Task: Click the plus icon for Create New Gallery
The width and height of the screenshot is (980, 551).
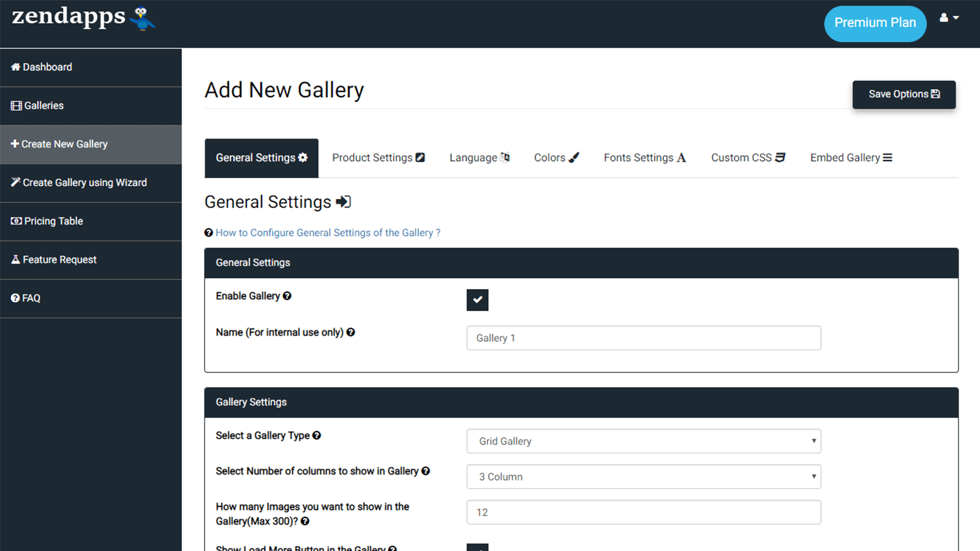Action: pyautogui.click(x=15, y=144)
